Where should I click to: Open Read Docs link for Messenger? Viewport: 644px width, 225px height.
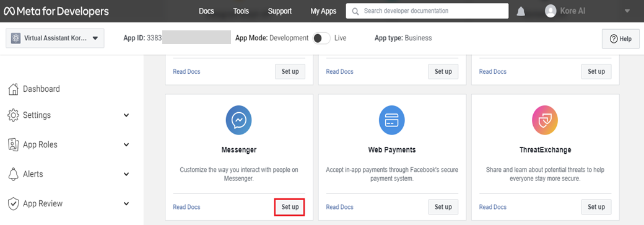[186, 207]
